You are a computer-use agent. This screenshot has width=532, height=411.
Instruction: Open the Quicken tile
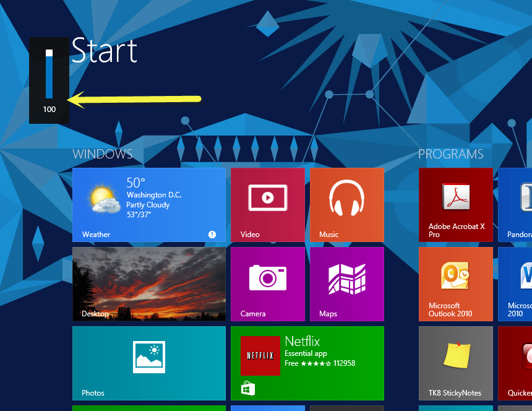tap(515, 363)
